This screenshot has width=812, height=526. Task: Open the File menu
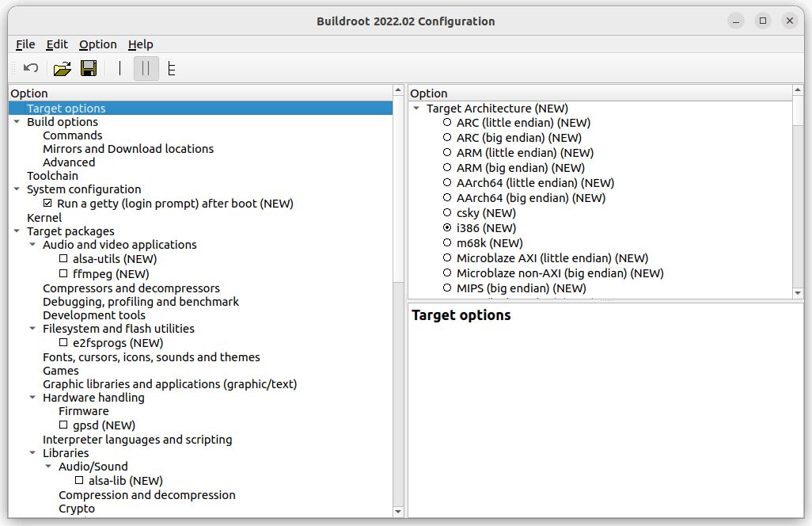tap(25, 44)
